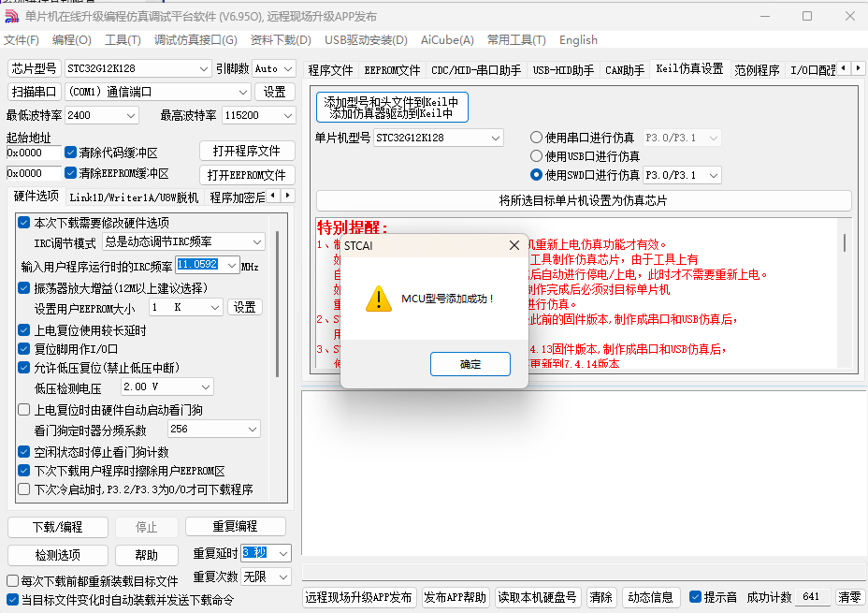
Task: Open 调试仿真接口(G) menu
Action: click(195, 40)
